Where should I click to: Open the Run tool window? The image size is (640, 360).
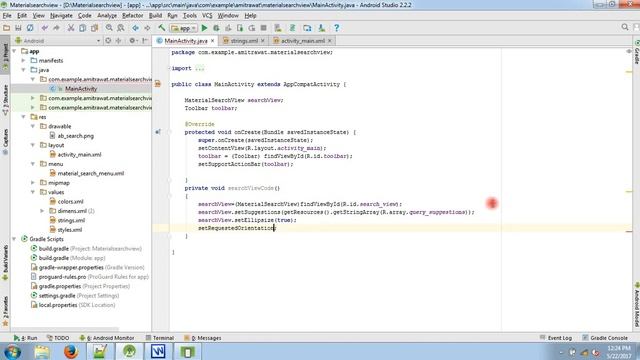tap(25, 338)
